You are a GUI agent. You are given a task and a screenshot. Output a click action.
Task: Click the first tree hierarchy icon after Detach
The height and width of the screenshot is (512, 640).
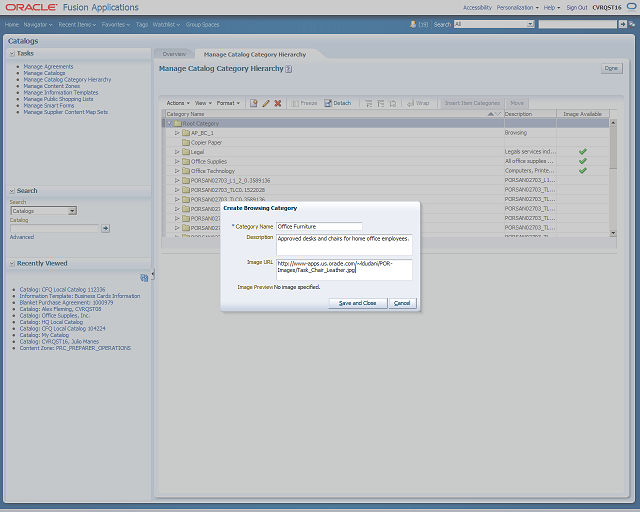(368, 104)
